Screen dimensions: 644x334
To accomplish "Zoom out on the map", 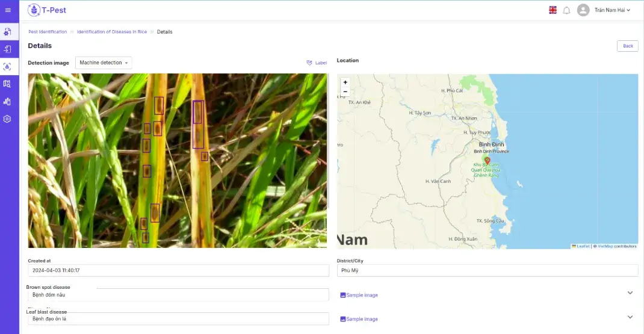I will [x=345, y=91].
